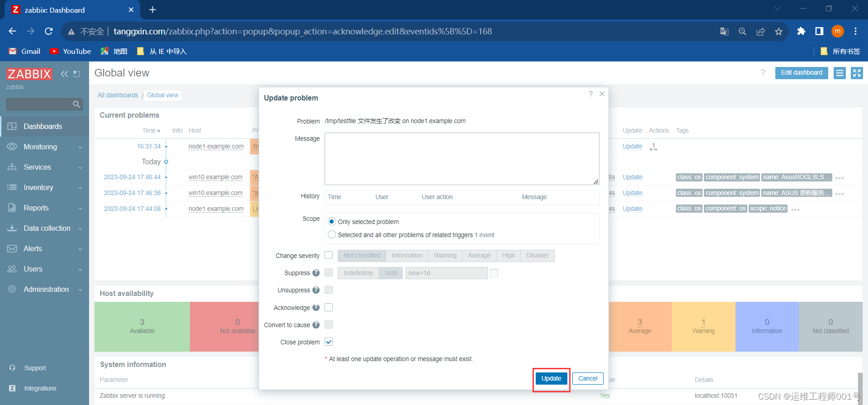Open the Reports menu
The width and height of the screenshot is (868, 405).
point(44,208)
